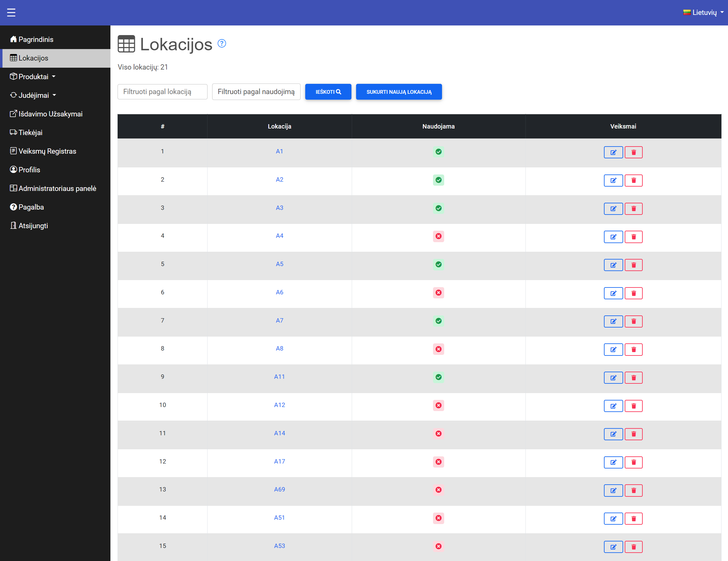Viewport: 728px width, 561px height.
Task: Edit location A11 with the pencil icon
Action: [x=613, y=378]
